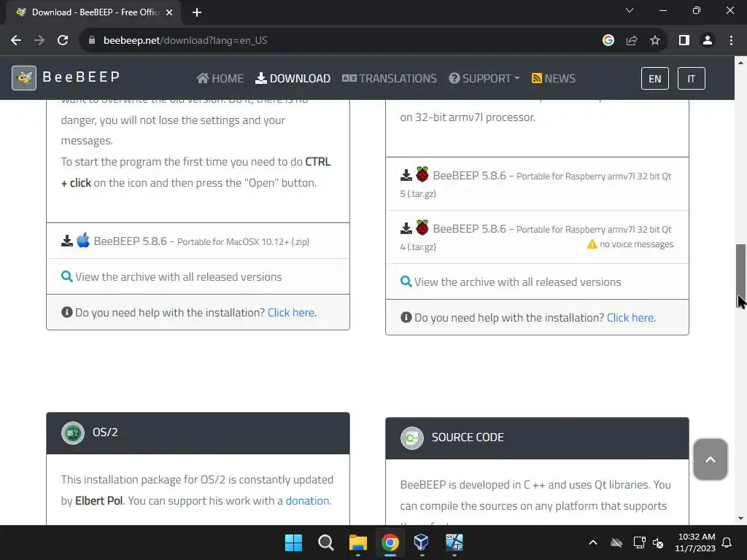This screenshot has width=747, height=560.
Task: Click the info icon in the Raspberry help row
Action: [x=406, y=317]
